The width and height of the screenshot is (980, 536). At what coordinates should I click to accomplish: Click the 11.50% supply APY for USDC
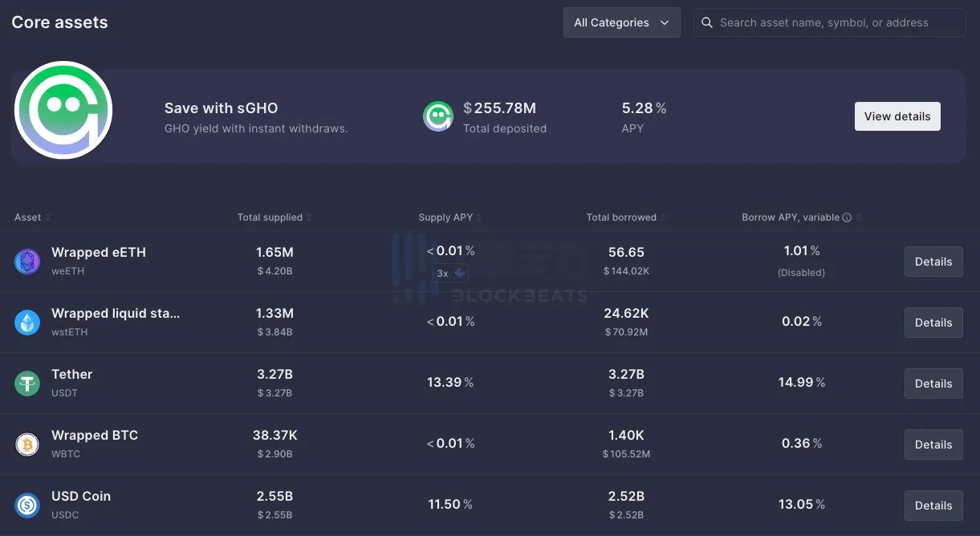[x=450, y=505]
